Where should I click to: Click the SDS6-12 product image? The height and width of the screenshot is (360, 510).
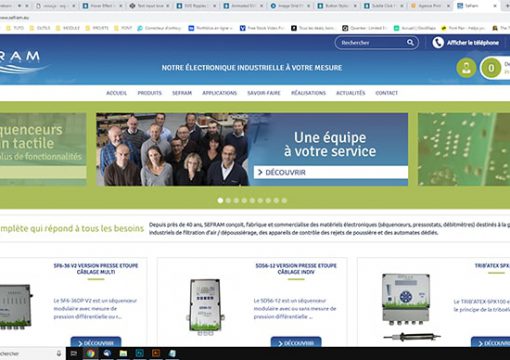(205, 307)
